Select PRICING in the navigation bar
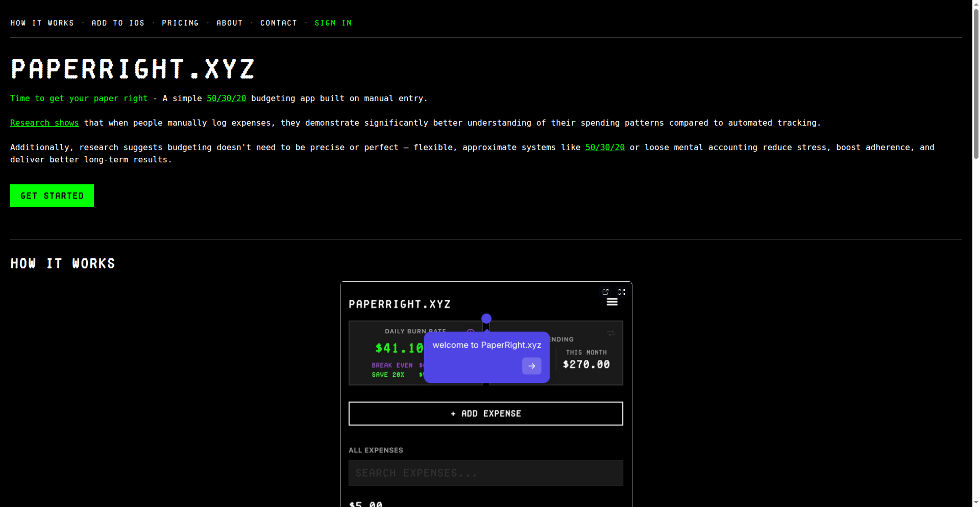Screen dimensions: 980x507 [181, 22]
